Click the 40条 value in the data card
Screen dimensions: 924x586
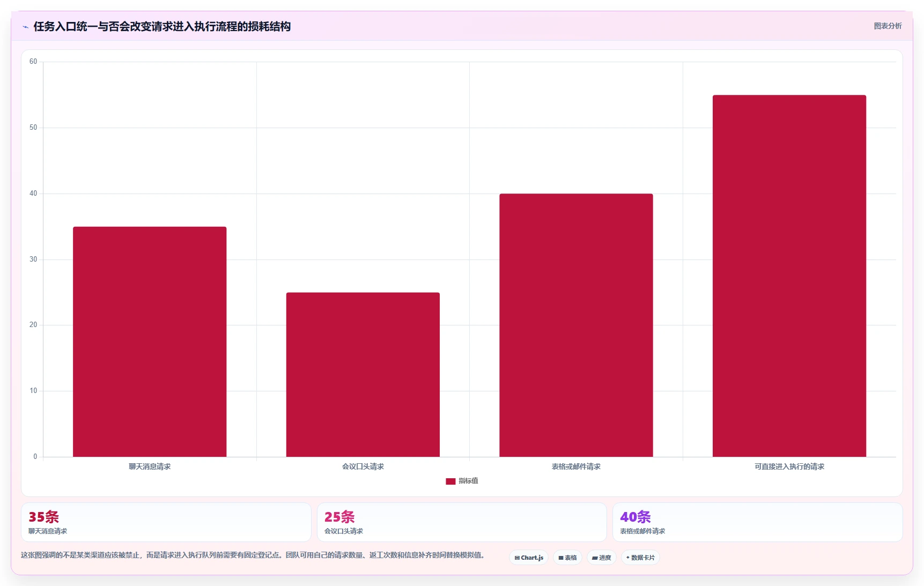tap(635, 517)
